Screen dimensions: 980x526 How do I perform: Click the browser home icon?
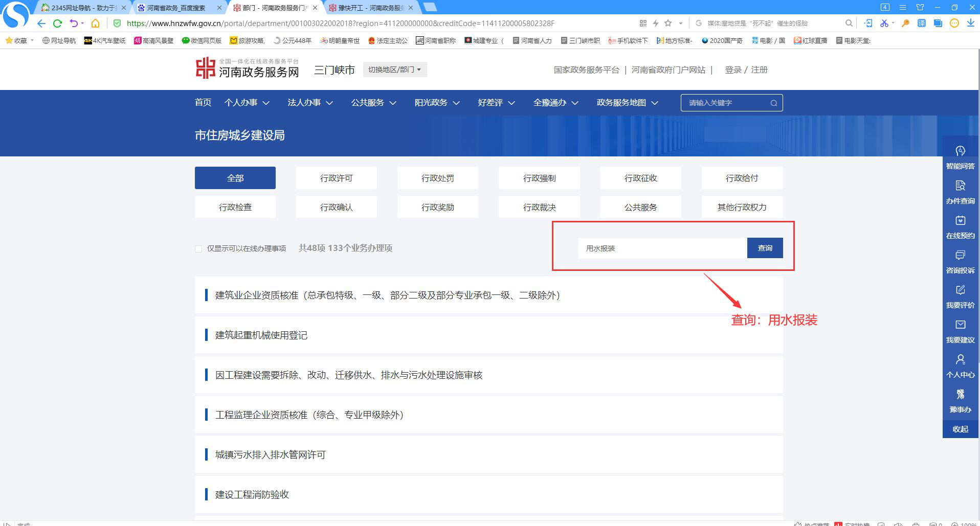click(x=95, y=23)
